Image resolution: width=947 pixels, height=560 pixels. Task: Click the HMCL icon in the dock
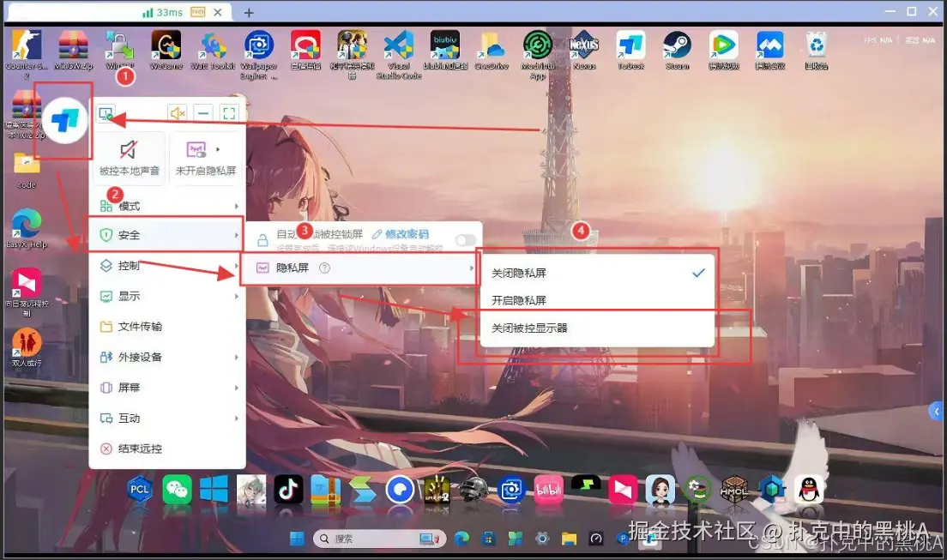click(x=734, y=490)
